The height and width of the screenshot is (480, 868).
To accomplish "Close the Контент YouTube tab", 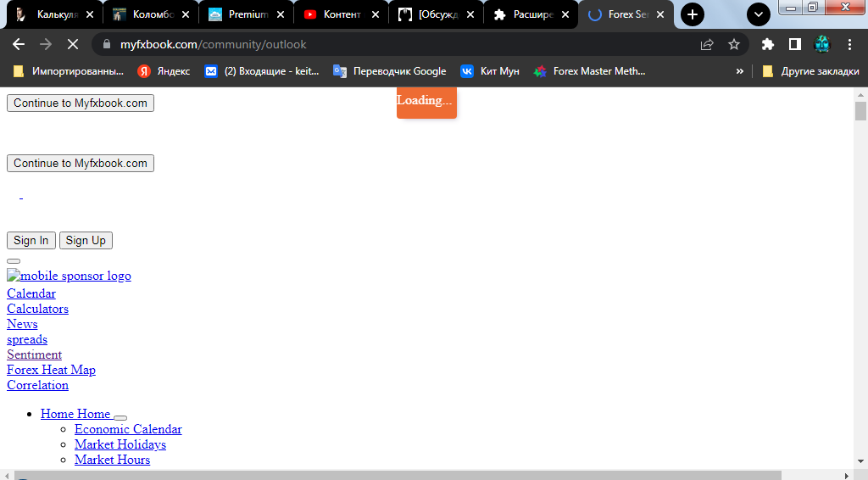I will click(376, 15).
